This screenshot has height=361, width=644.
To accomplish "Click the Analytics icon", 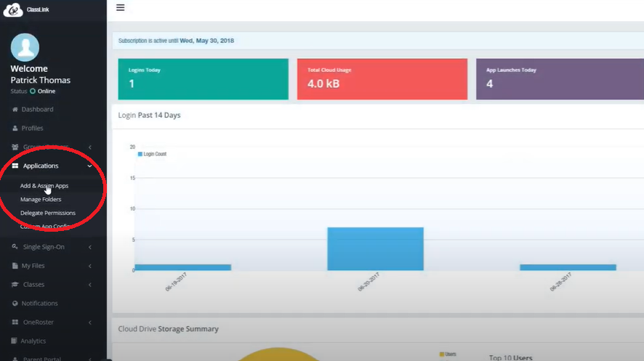I will point(14,341).
